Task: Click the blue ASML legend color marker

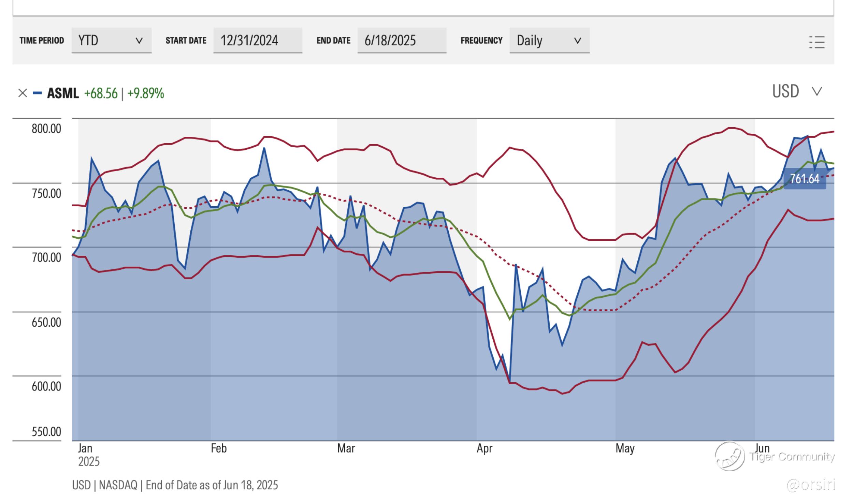Action: (37, 93)
